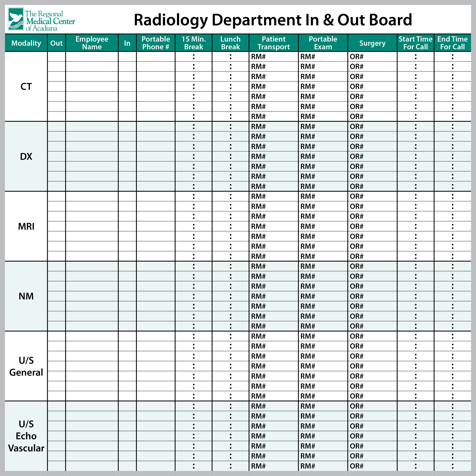
Task: Select the Portable Phone # column header
Action: click(156, 43)
